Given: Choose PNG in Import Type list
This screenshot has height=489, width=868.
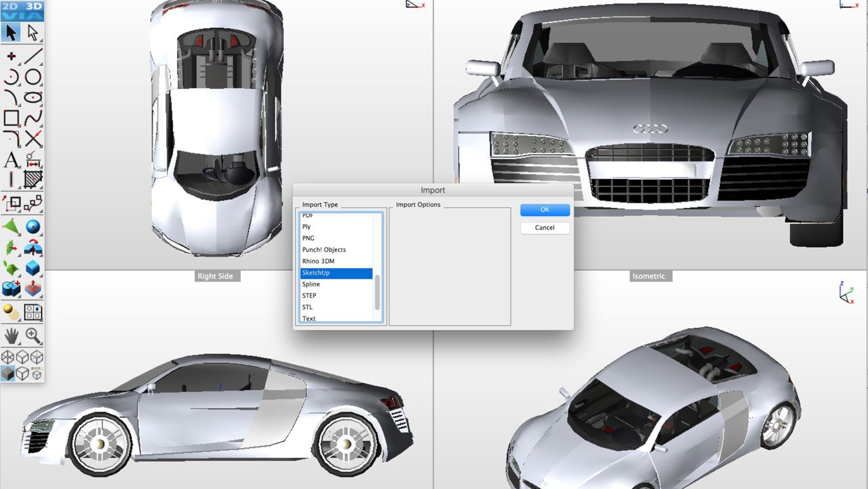Looking at the screenshot, I should pos(336,238).
